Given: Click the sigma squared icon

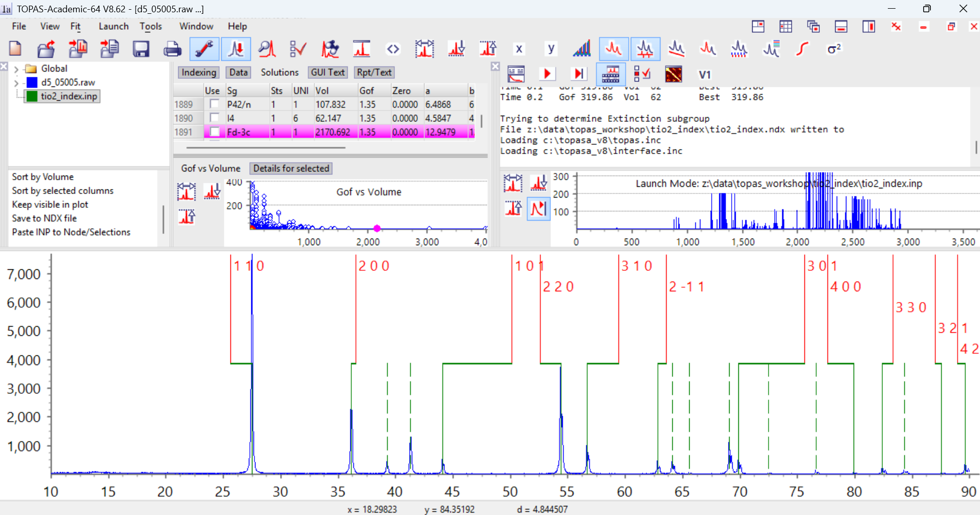Looking at the screenshot, I should coord(834,49).
